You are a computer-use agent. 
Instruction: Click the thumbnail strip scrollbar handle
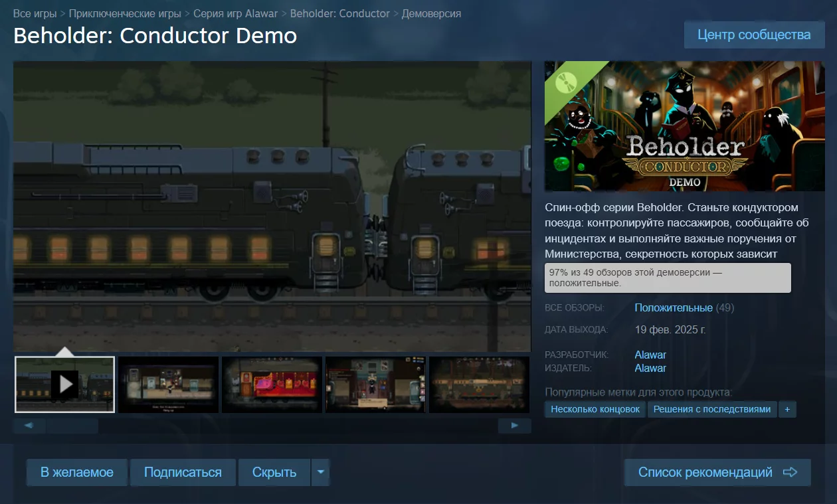(x=72, y=426)
